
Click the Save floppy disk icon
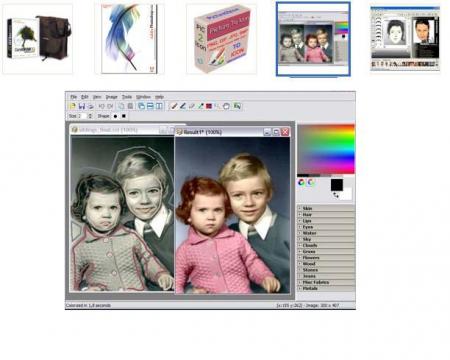[x=82, y=106]
